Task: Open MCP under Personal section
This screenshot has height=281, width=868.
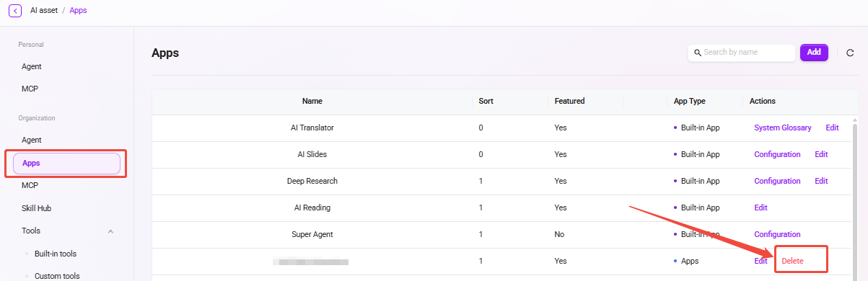Action: coord(30,89)
